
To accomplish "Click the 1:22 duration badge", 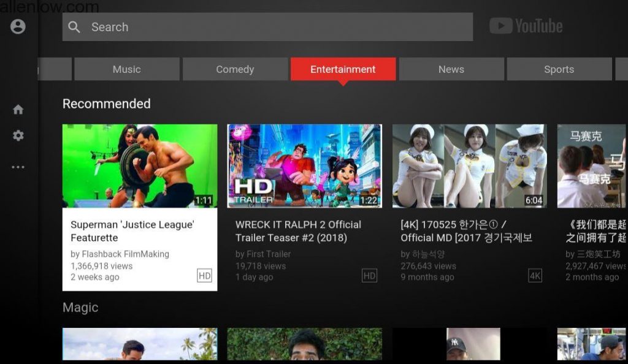I will (x=369, y=200).
